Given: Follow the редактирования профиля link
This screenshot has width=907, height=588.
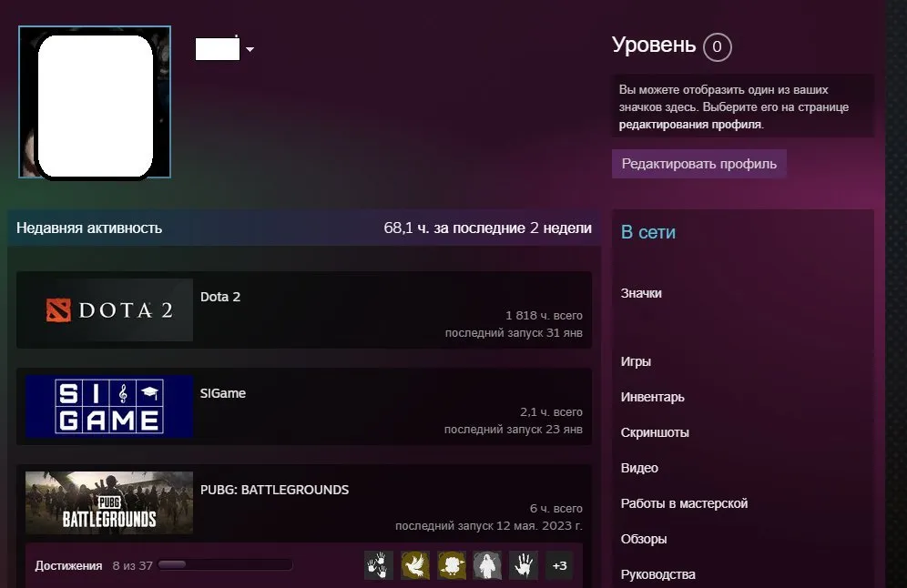Looking at the screenshot, I should pyautogui.click(x=690, y=125).
